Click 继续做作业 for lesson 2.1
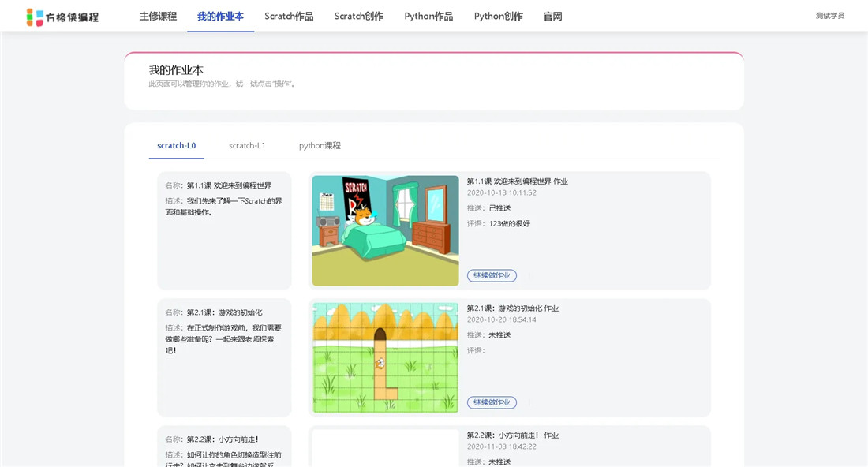 (493, 402)
